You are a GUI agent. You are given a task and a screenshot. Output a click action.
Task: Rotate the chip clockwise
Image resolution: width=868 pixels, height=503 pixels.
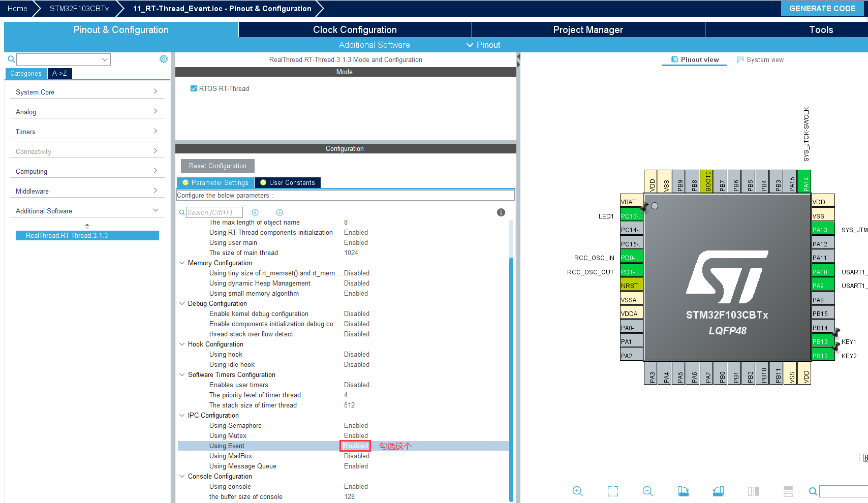point(683,491)
